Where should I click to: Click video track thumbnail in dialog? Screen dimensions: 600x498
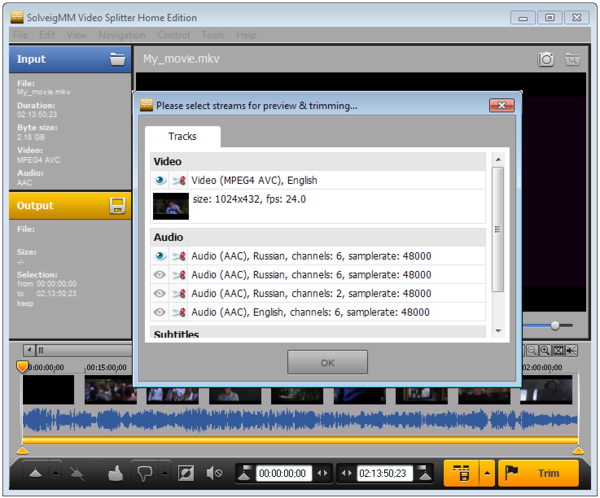pos(171,206)
